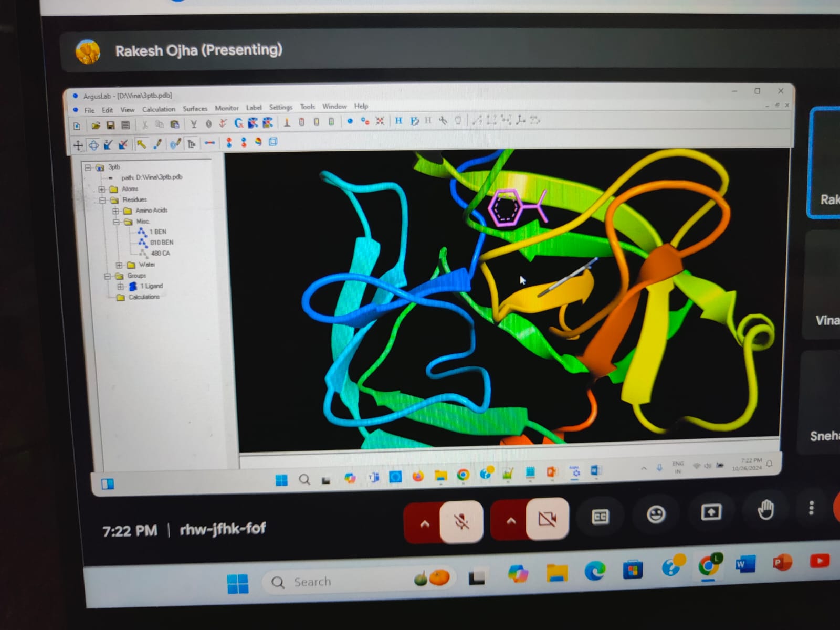Click the Save floppy disk icon
840x630 pixels.
coord(110,125)
